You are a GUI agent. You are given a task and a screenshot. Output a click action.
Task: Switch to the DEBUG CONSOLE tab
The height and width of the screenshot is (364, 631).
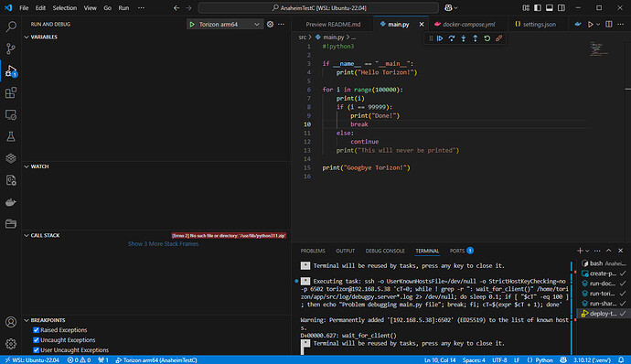click(x=385, y=251)
